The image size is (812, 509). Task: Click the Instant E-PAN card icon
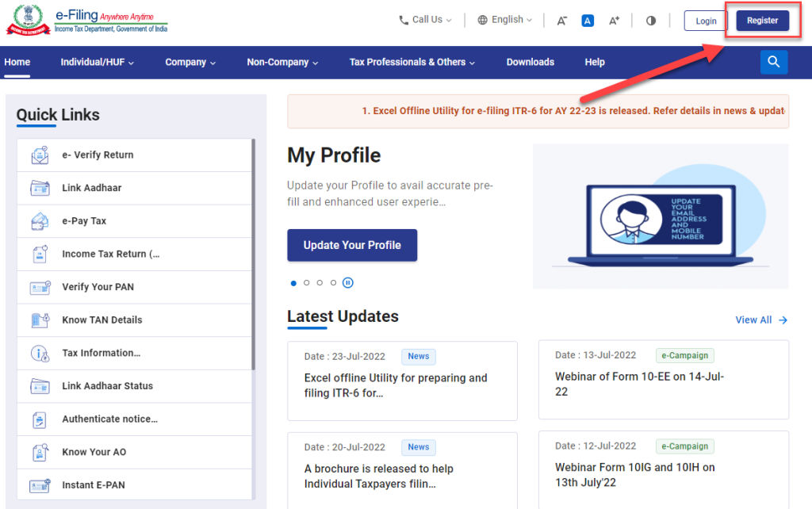pos(40,485)
